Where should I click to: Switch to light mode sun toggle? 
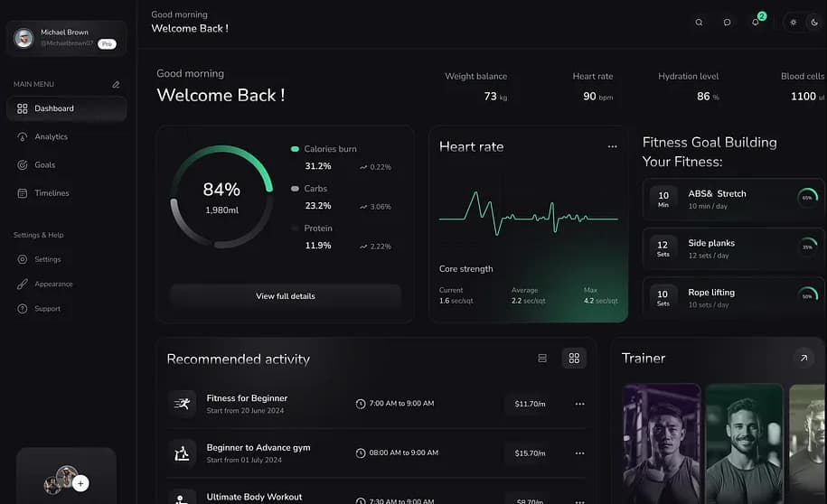click(x=794, y=23)
